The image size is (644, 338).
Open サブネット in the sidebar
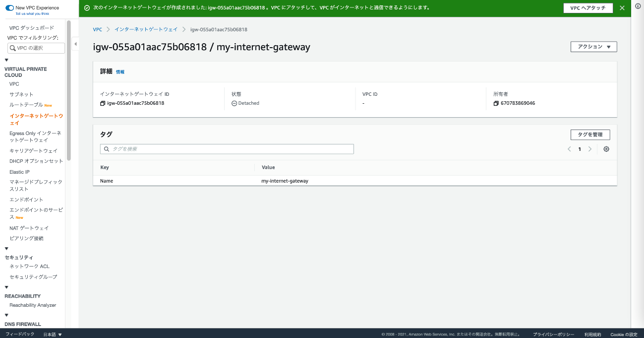pyautogui.click(x=21, y=94)
